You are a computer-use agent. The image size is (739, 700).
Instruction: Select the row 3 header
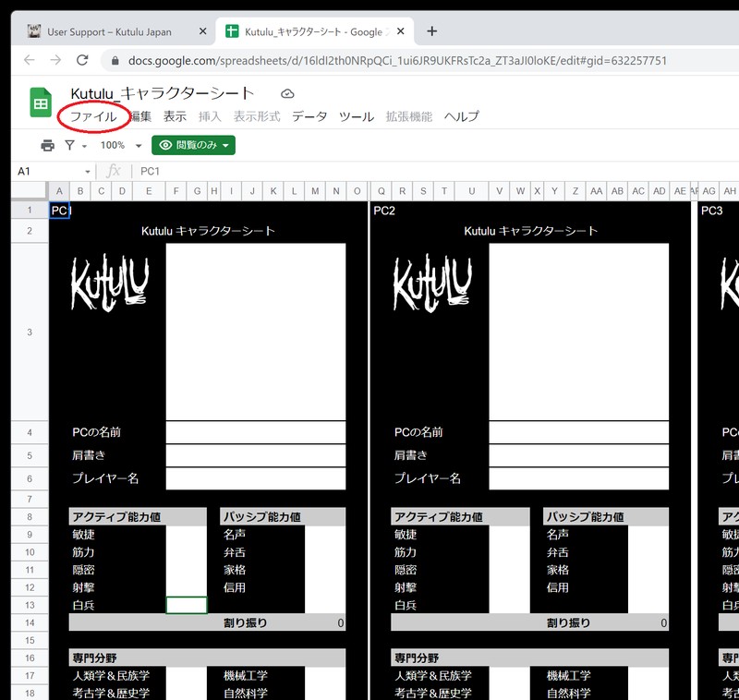click(30, 332)
